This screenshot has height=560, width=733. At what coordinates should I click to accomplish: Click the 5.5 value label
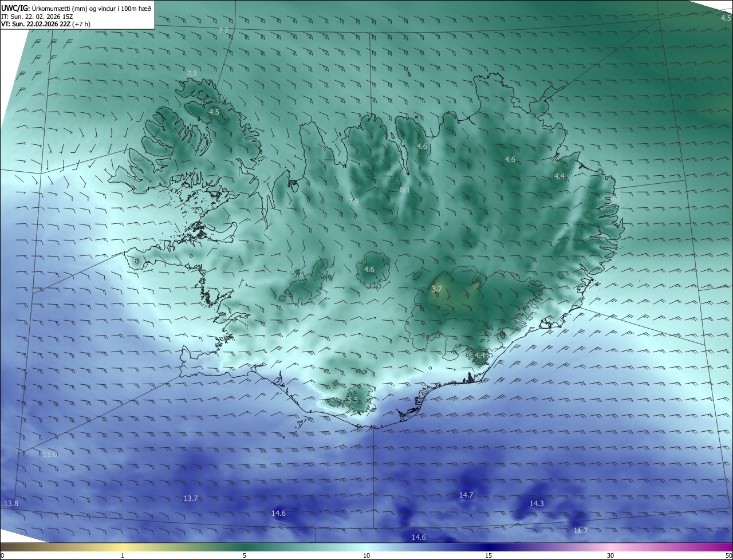[352, 400]
